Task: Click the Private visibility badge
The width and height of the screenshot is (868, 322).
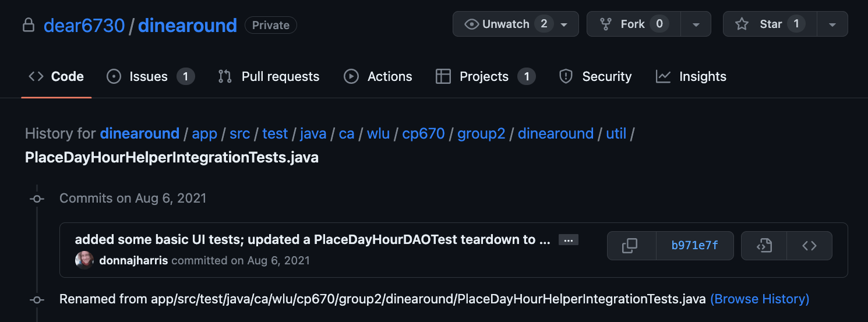Action: [271, 26]
